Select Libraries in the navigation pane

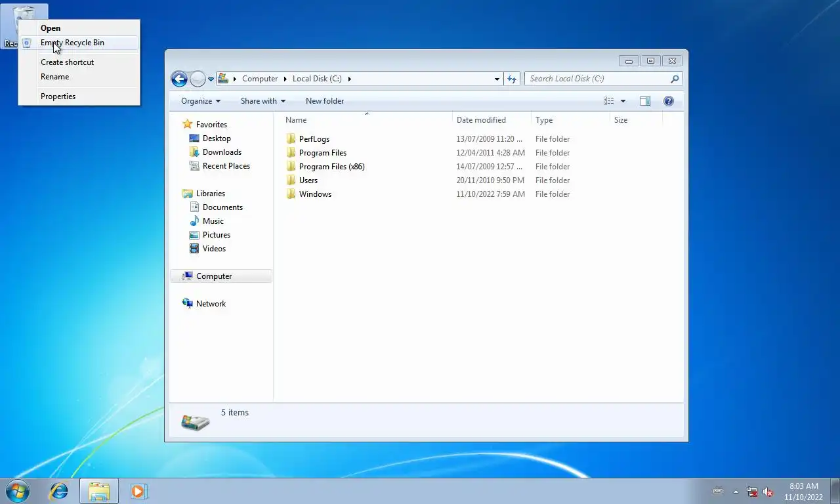(x=211, y=194)
